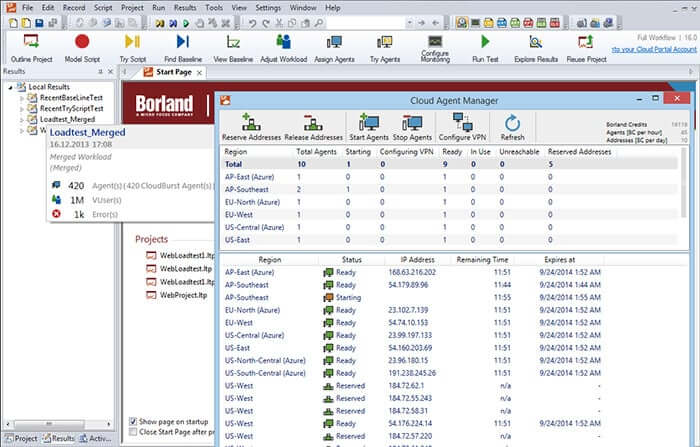Click the undo arrow in the toolbar
Image resolution: width=700 pixels, height=447 pixels.
pyautogui.click(x=252, y=23)
